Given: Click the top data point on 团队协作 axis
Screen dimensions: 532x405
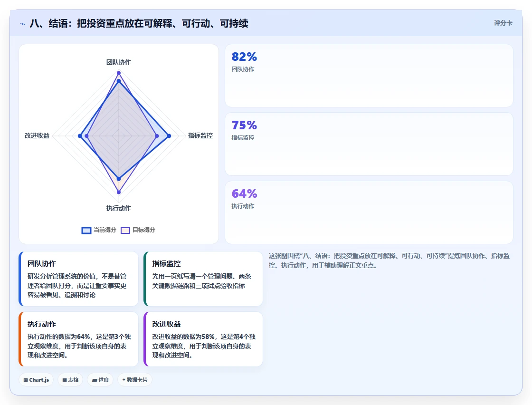Looking at the screenshot, I should (119, 73).
